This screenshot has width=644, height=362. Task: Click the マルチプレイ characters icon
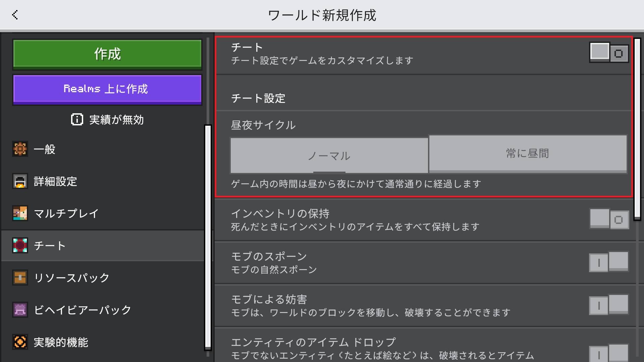tap(20, 213)
